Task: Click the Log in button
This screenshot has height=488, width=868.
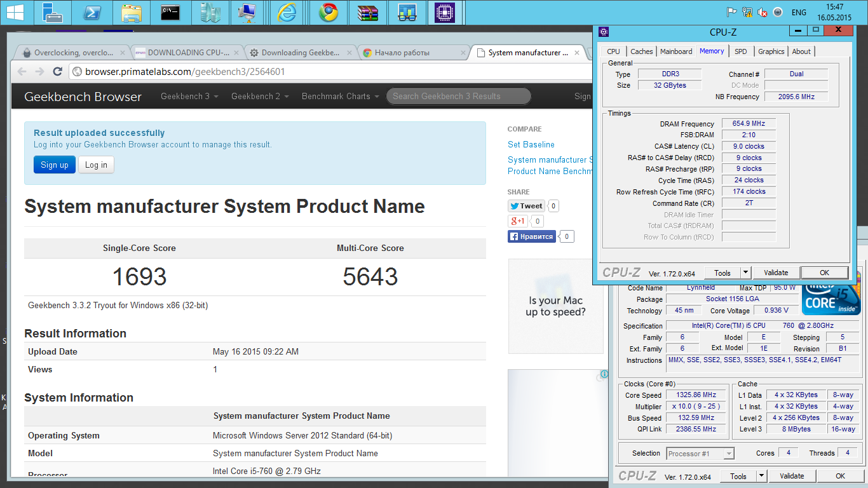Action: [x=96, y=165]
